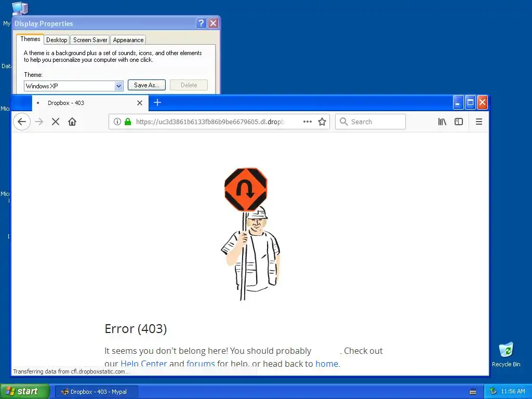532x399 pixels.
Task: Click the Error (403) heading
Action: [136, 329]
